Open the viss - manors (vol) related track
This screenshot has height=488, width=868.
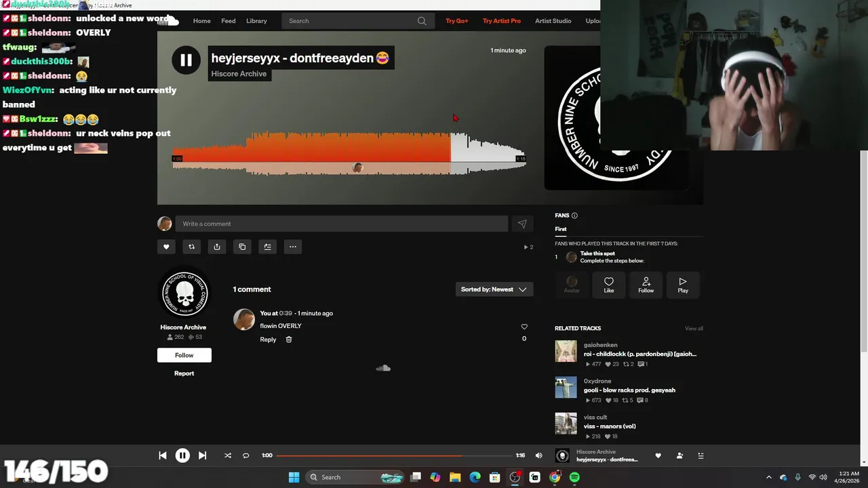click(610, 426)
